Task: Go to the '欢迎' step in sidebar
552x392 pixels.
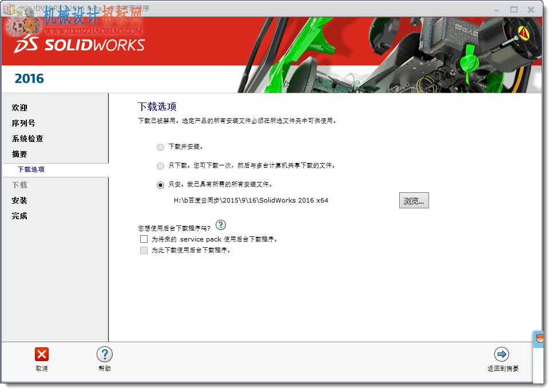Action: coord(19,108)
